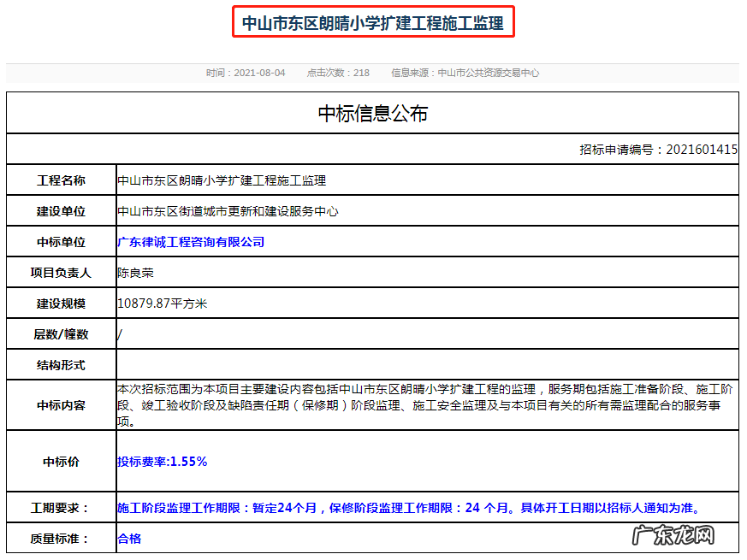Select the project manager name 陈良荣
The width and height of the screenshot is (747, 560).
[x=135, y=273]
